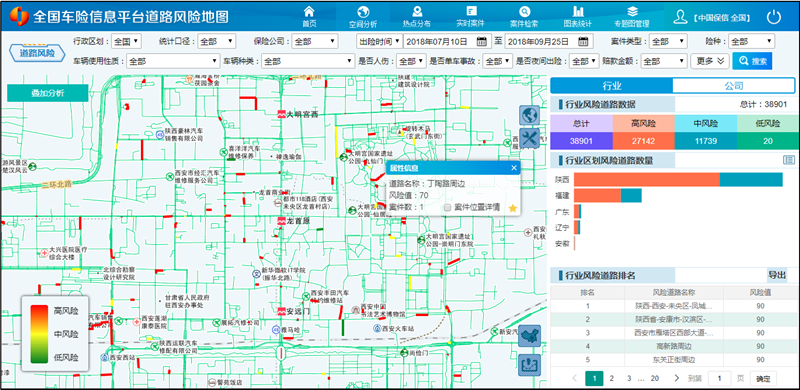Click the map tools wrench icon

(x=530, y=138)
